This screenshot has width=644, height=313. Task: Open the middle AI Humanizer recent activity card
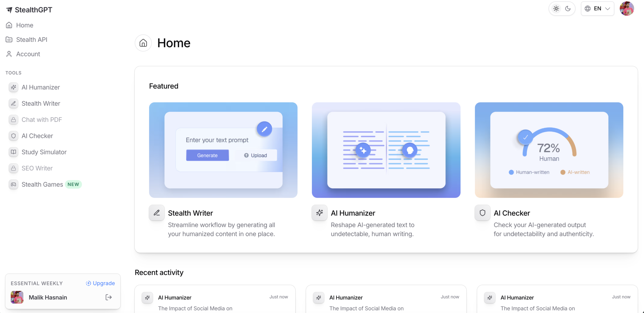click(386, 299)
